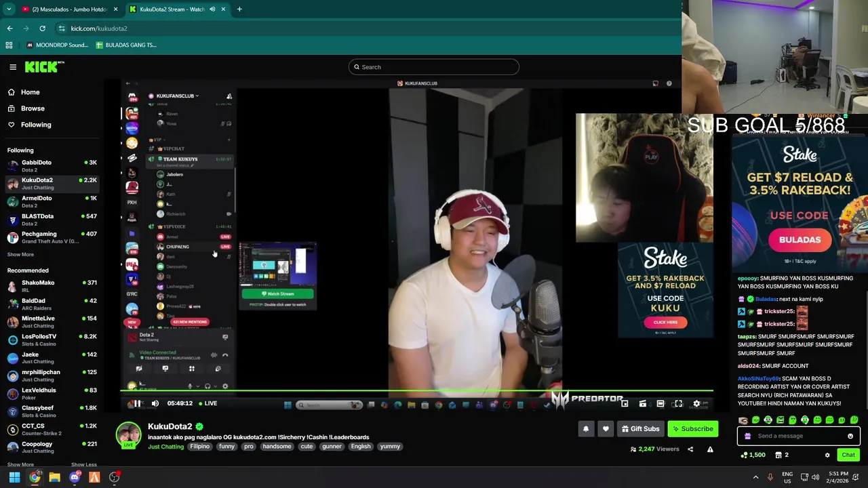Go back in browser history
Image resolution: width=868 pixels, height=488 pixels.
(x=9, y=28)
